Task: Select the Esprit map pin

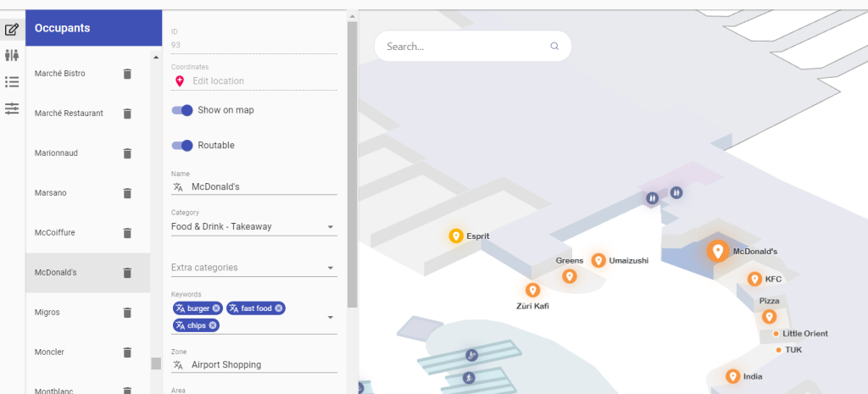Action: click(x=455, y=236)
